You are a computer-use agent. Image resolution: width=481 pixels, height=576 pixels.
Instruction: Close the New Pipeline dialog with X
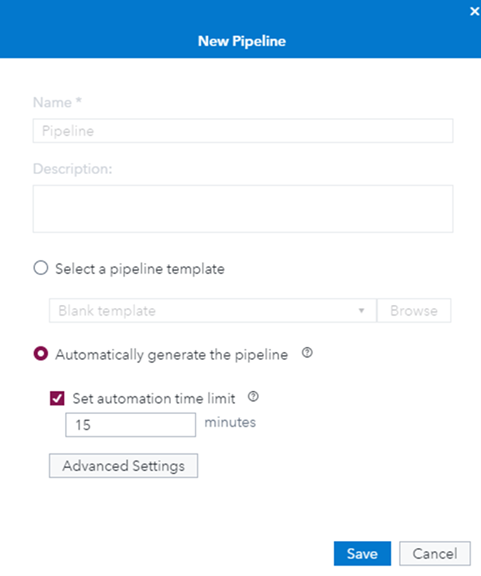coord(474,11)
